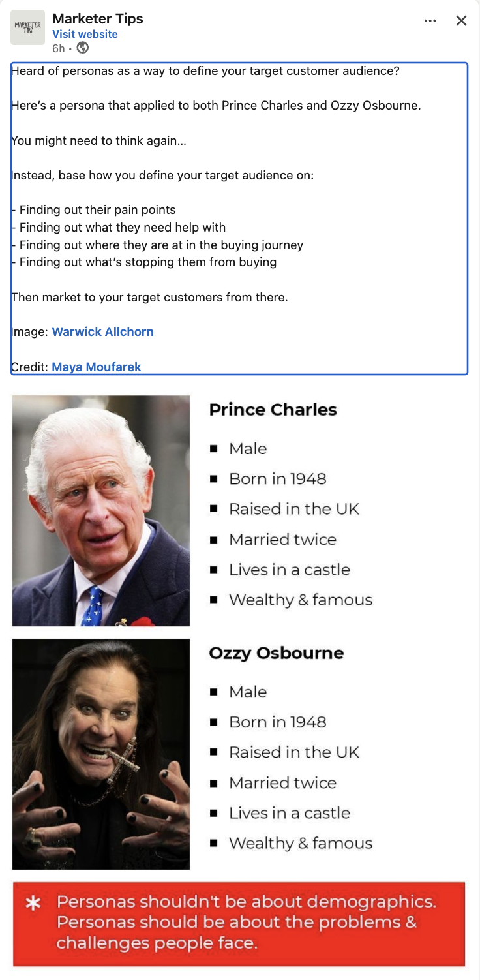Click the 'Heard of personas' opening sentence
This screenshot has height=980, width=480.
click(205, 70)
